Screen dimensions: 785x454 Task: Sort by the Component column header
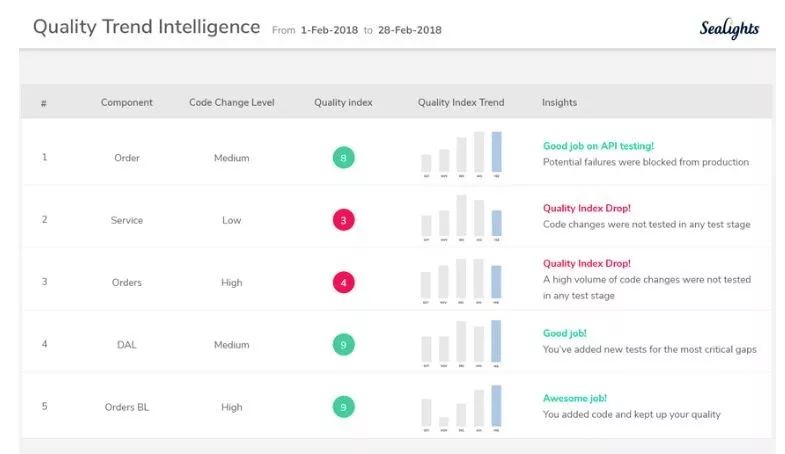tap(127, 102)
